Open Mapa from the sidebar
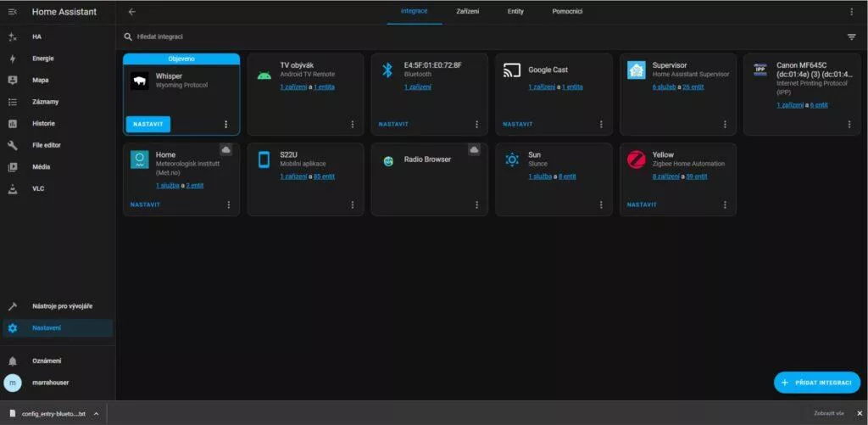The image size is (868, 425). pyautogui.click(x=58, y=81)
